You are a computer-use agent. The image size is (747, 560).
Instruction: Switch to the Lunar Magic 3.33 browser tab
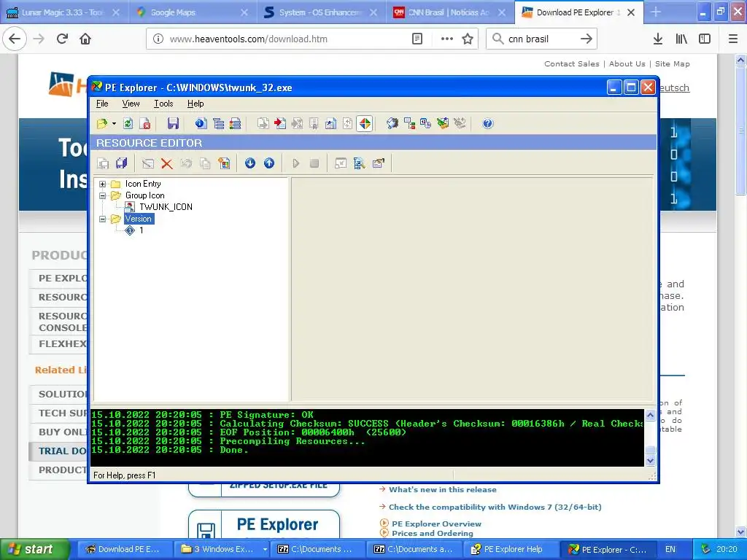(x=63, y=12)
